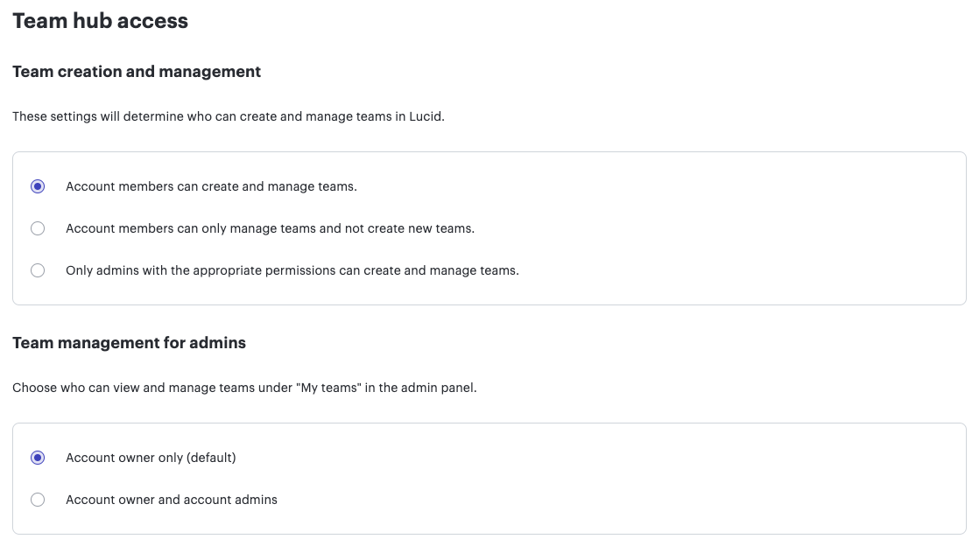Click the 'Account members can only manage teams' text
Screen dimensions: 979x560
(x=269, y=228)
